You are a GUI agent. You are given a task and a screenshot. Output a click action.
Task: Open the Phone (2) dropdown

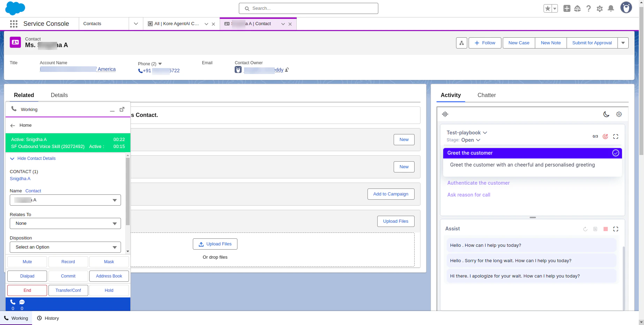tap(160, 64)
